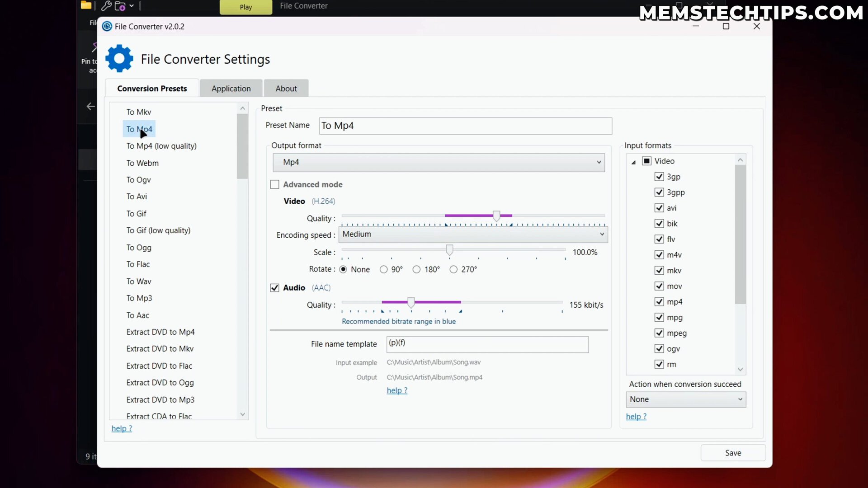Viewport: 868px width, 488px height.
Task: Select the To Gif preset
Action: pyautogui.click(x=136, y=214)
